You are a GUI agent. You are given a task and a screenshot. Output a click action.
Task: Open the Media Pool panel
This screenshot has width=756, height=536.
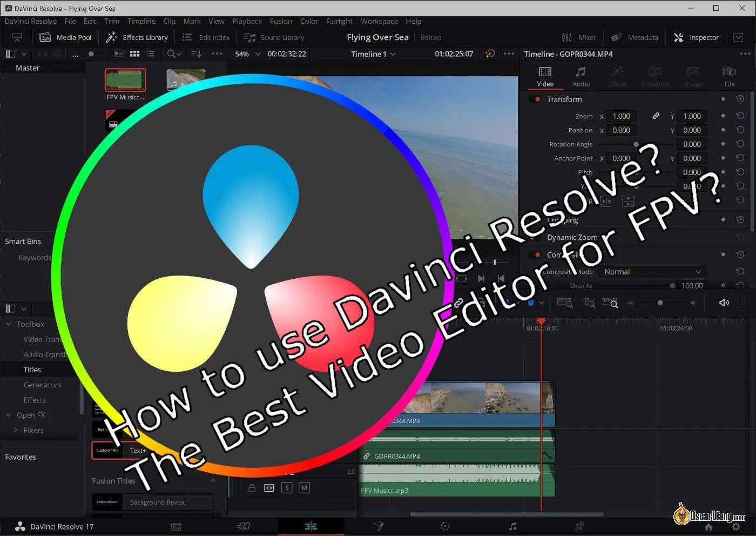coord(66,37)
